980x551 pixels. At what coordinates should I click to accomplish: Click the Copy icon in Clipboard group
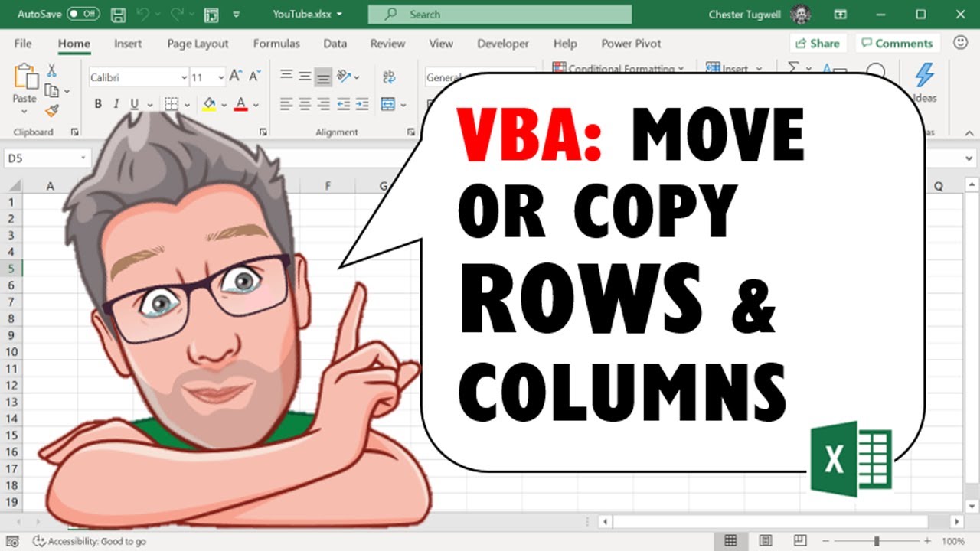(x=52, y=91)
